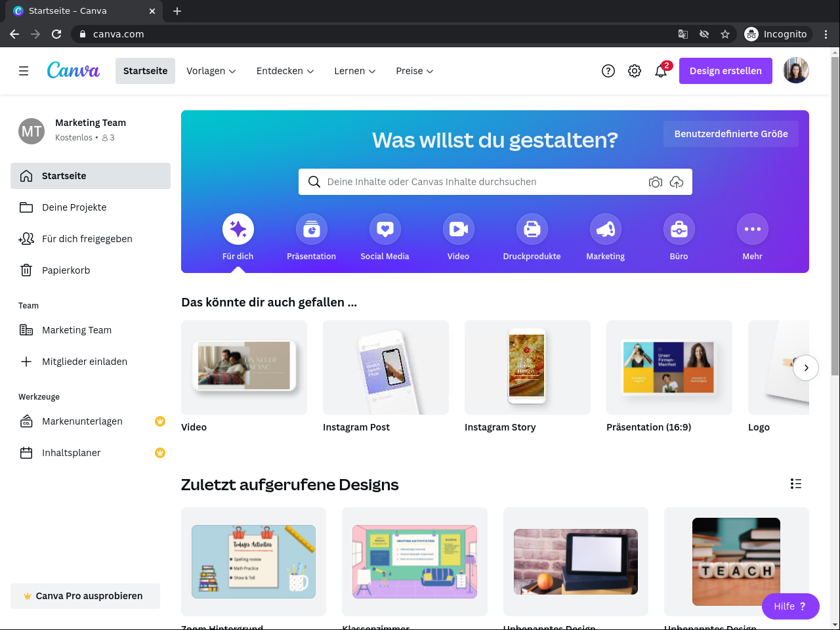Open the Zoom Hintergrund recent design
840x630 pixels.
pyautogui.click(x=253, y=562)
